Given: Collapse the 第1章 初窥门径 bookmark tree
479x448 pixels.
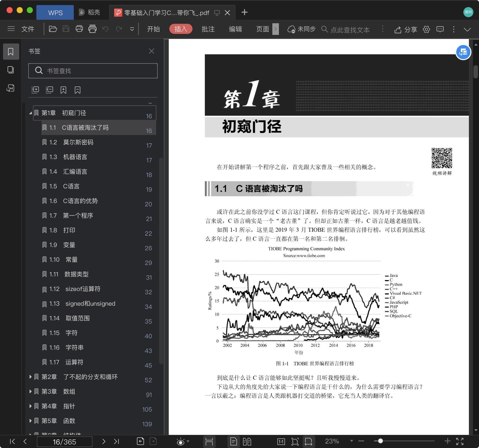Looking at the screenshot, I should click(31, 113).
